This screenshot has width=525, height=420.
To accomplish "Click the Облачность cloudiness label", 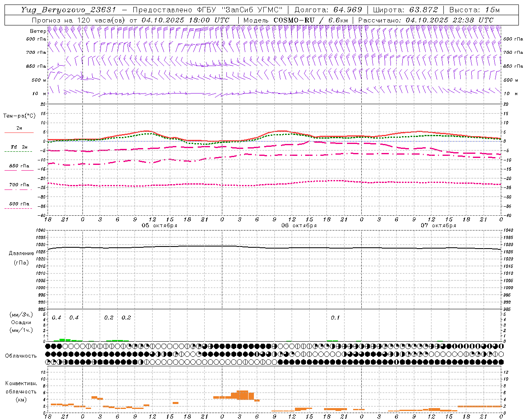I will click(x=21, y=356).
